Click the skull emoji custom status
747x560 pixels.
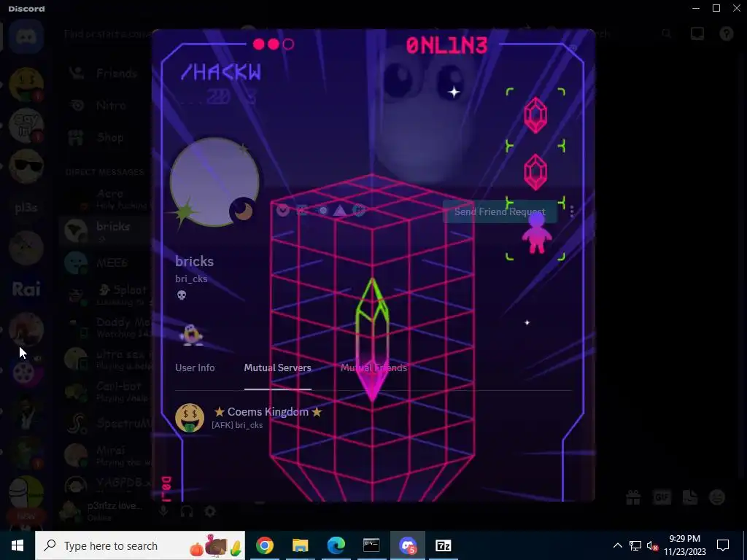coord(182,295)
